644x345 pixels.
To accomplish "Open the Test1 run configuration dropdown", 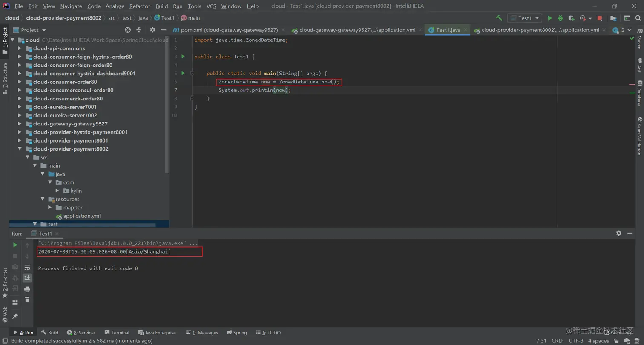I will pos(525,18).
